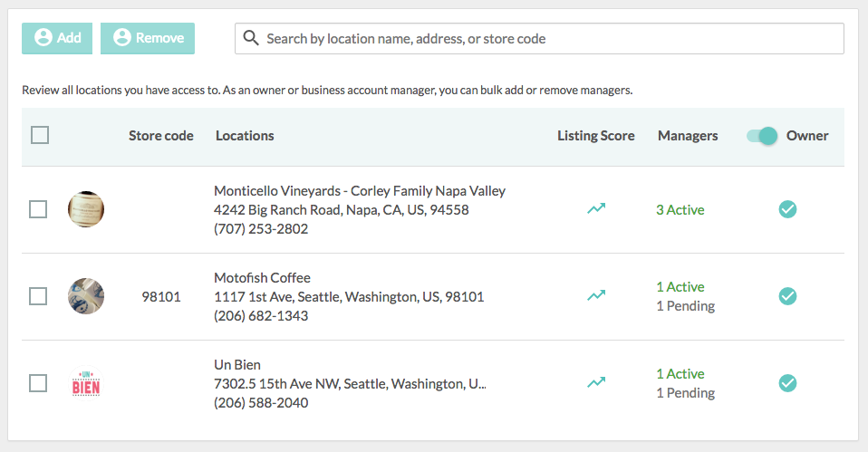Image resolution: width=868 pixels, height=452 pixels.
Task: View listing score trend for Motofish Coffee
Action: pos(596,295)
